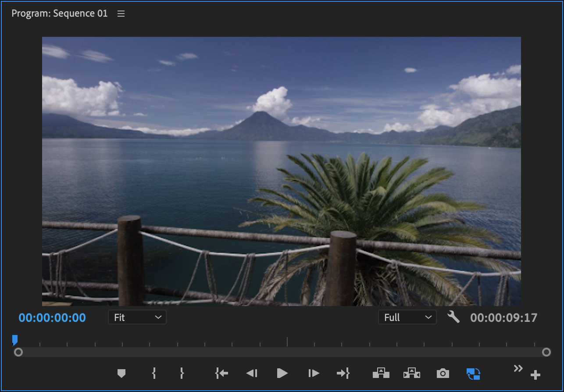Open the wrench Settings menu

tap(453, 317)
